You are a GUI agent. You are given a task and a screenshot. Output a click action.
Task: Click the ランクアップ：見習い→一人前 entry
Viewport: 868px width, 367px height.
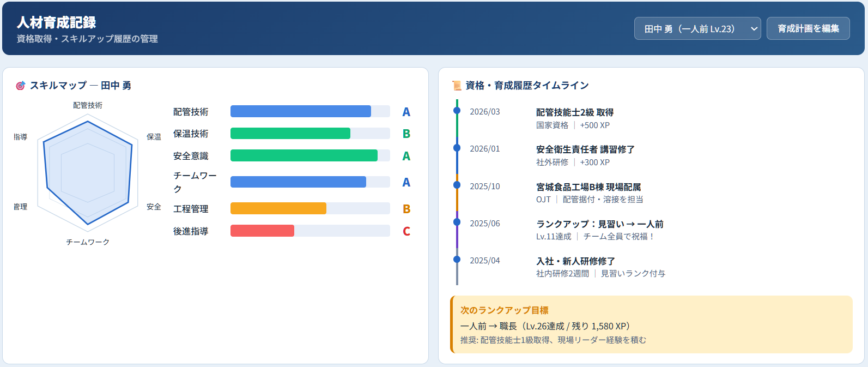[599, 224]
